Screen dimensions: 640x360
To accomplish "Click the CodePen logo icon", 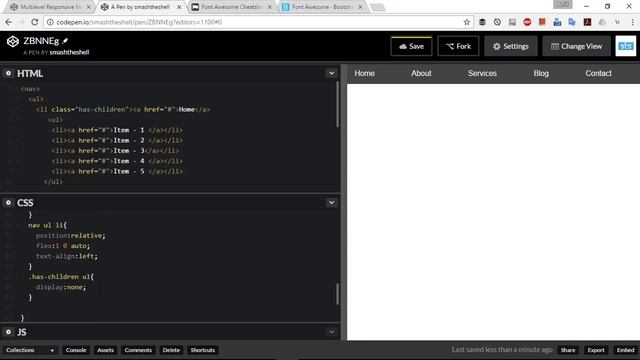I will (13, 41).
